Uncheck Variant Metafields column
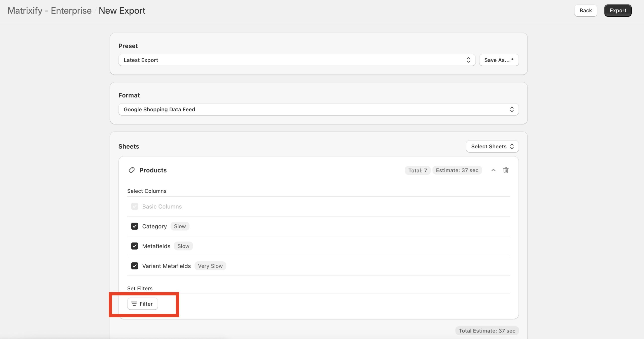 pos(135,266)
